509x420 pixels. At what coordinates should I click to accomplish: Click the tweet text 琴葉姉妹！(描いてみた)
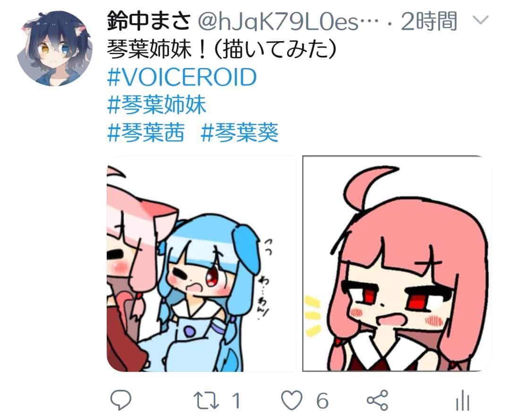221,50
